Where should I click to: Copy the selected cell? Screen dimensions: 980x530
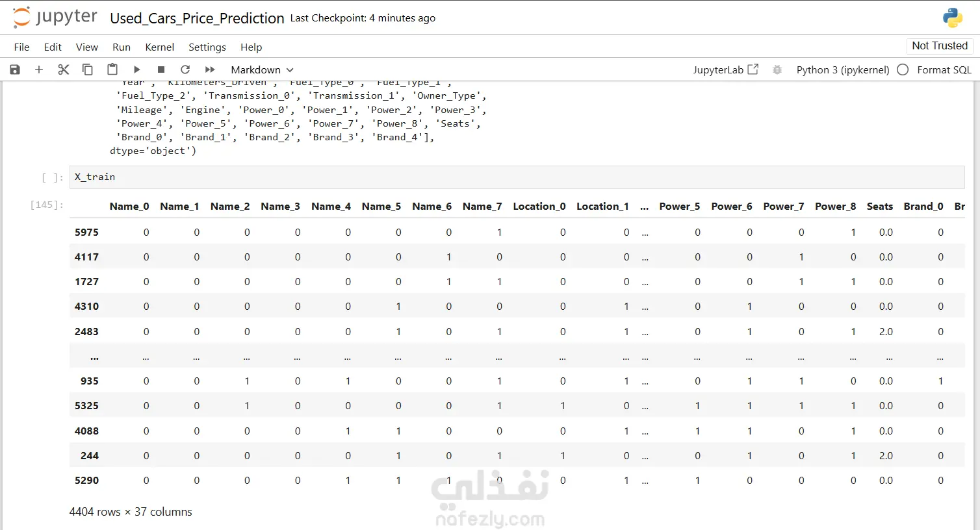(87, 69)
